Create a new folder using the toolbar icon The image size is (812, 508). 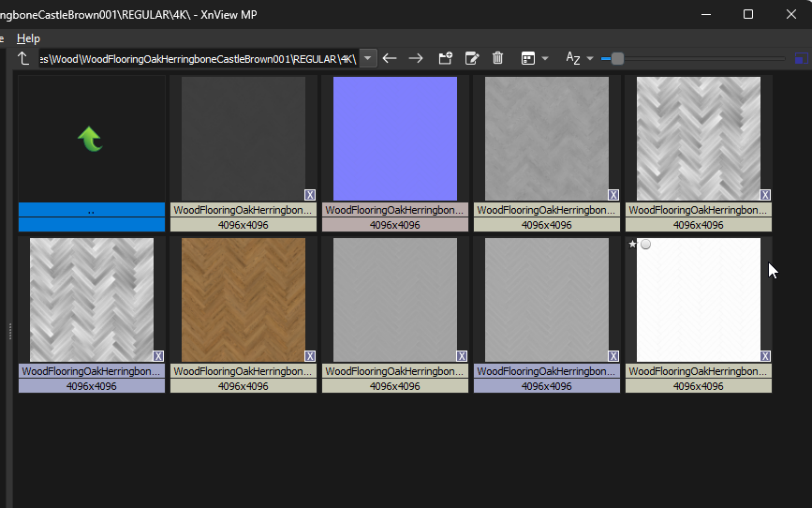[446, 58]
